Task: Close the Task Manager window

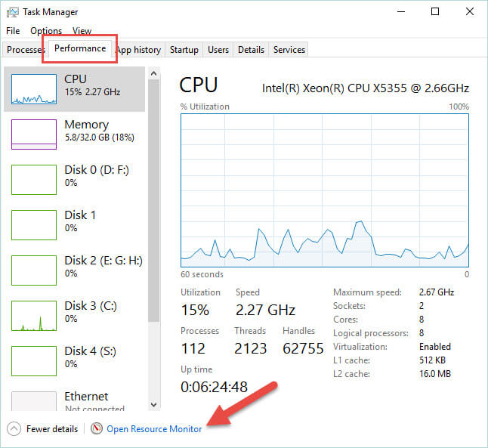Action: [470, 12]
